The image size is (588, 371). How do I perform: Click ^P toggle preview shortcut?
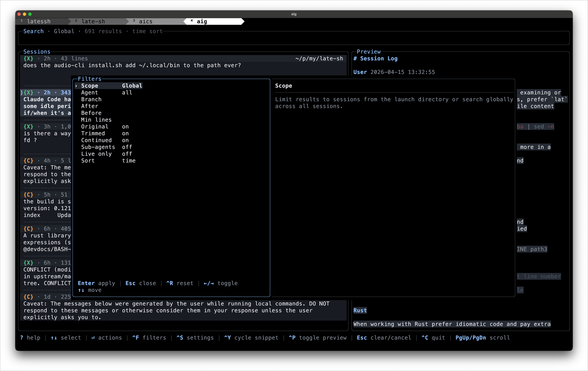(318, 338)
